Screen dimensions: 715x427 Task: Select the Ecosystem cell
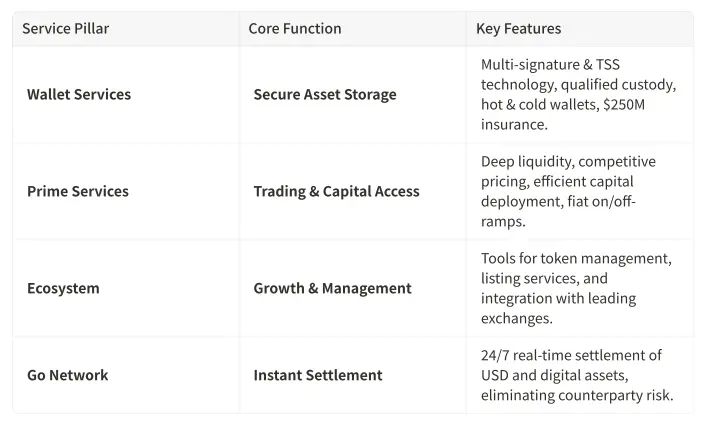coord(63,288)
